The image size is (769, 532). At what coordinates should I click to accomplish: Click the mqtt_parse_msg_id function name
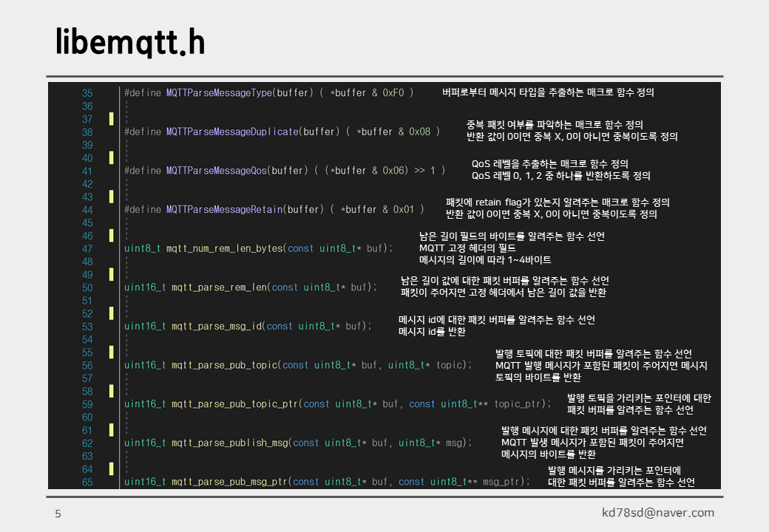coord(216,326)
